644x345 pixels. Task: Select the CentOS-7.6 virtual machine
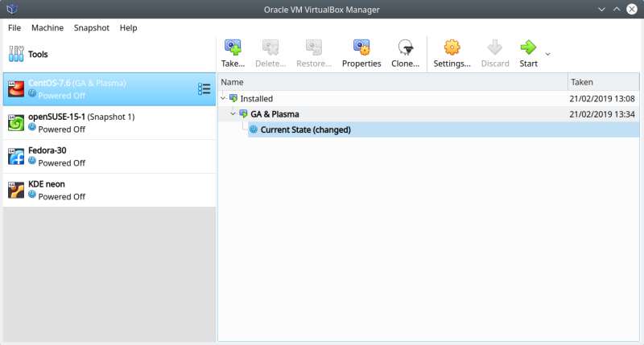click(109, 89)
